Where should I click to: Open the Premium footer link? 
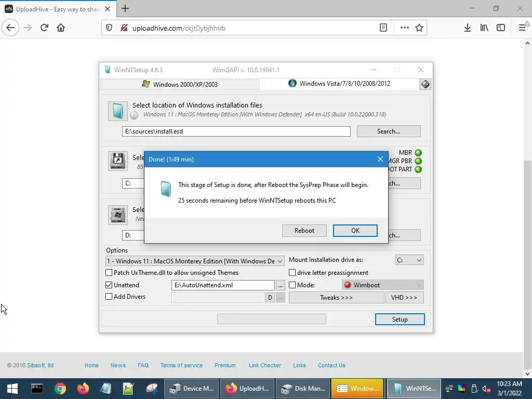coord(225,365)
